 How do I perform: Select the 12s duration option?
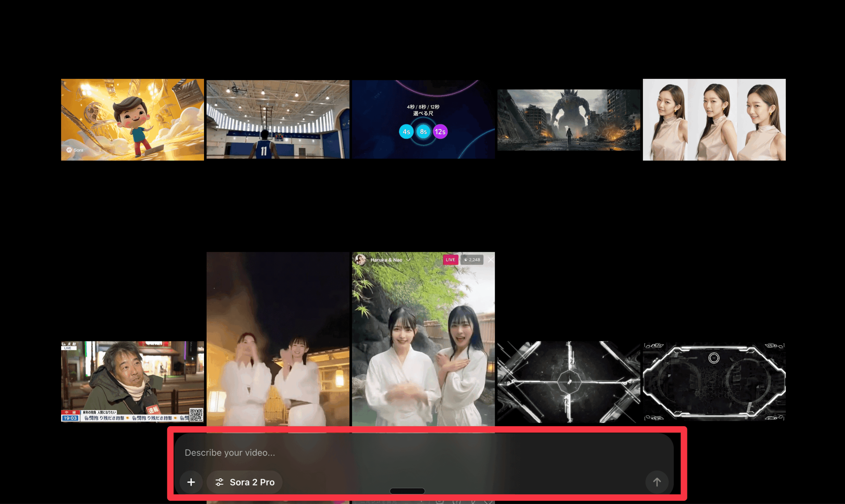click(440, 131)
